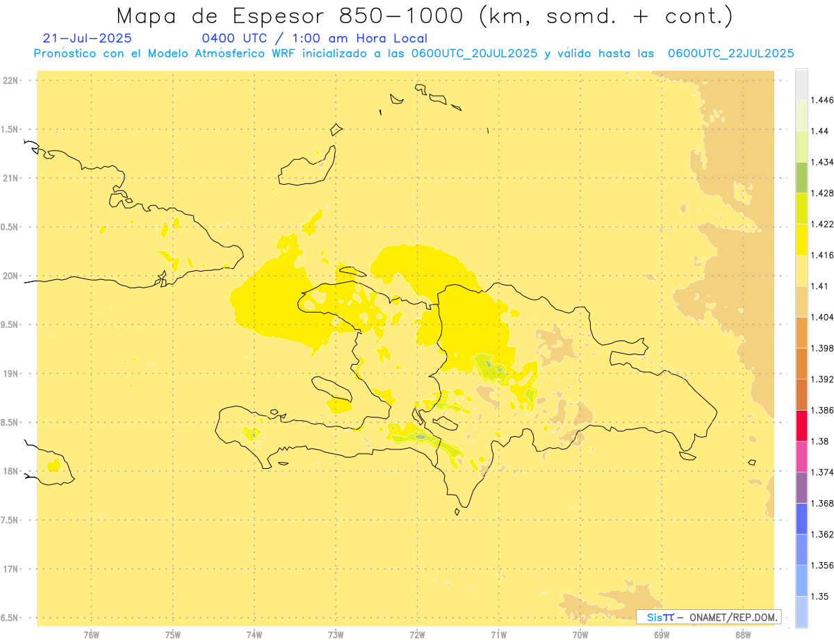Click the '1.428' colorbar value
The height and width of the screenshot is (644, 834).
(823, 193)
